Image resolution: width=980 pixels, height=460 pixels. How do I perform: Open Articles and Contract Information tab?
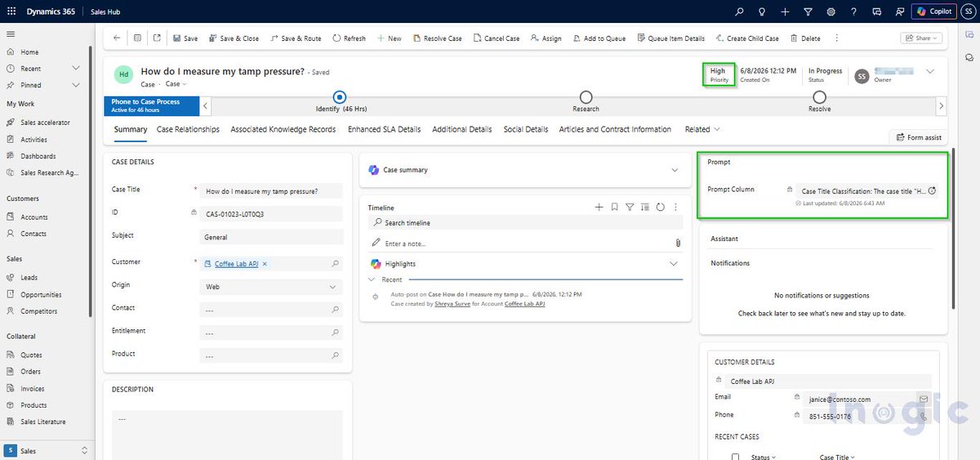click(615, 129)
